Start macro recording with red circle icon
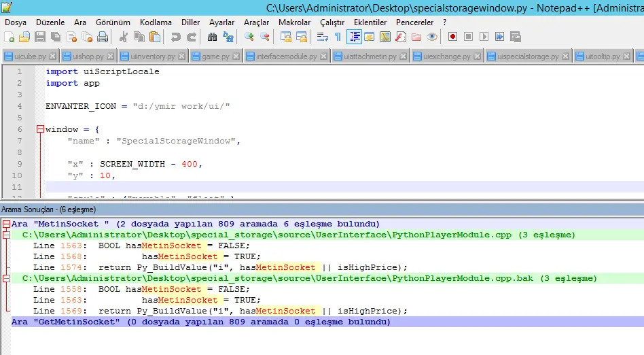 click(x=452, y=37)
